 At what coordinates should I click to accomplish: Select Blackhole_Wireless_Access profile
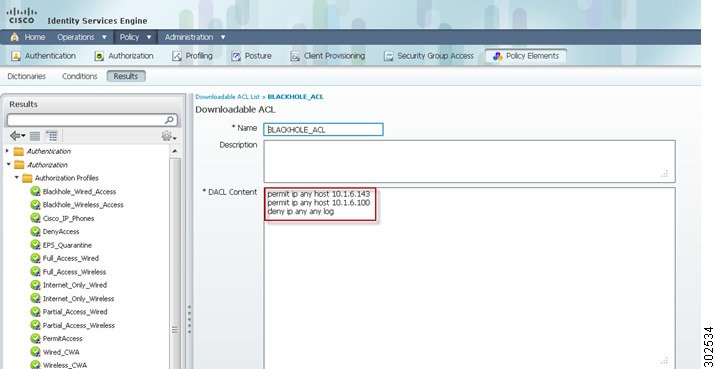click(x=83, y=205)
